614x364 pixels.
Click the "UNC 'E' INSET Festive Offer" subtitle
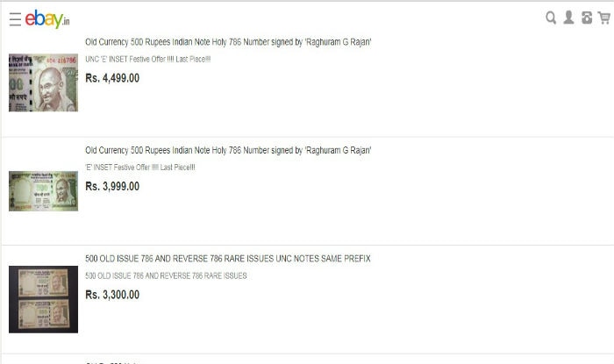[148, 59]
